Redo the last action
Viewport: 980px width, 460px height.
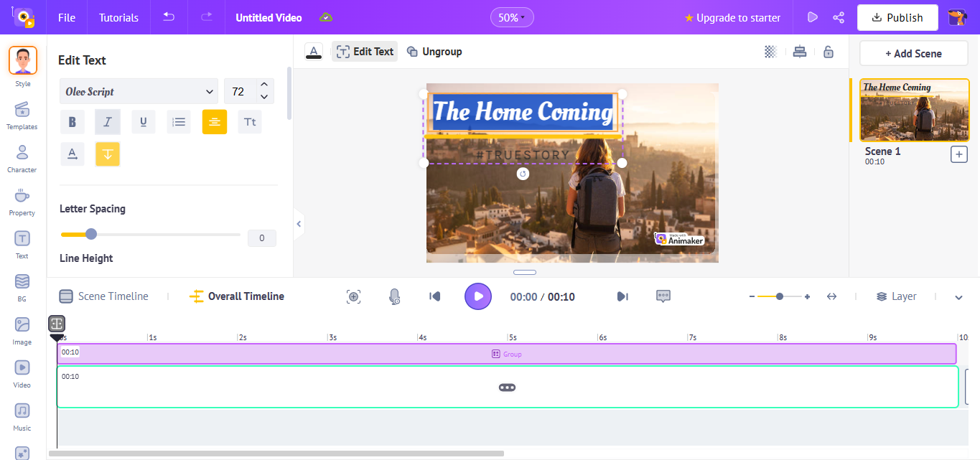pos(207,17)
